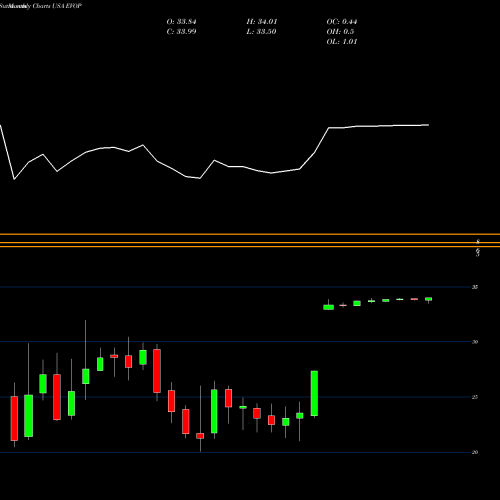Select the final candlestick of the series
The image size is (500, 500).
click(x=428, y=299)
